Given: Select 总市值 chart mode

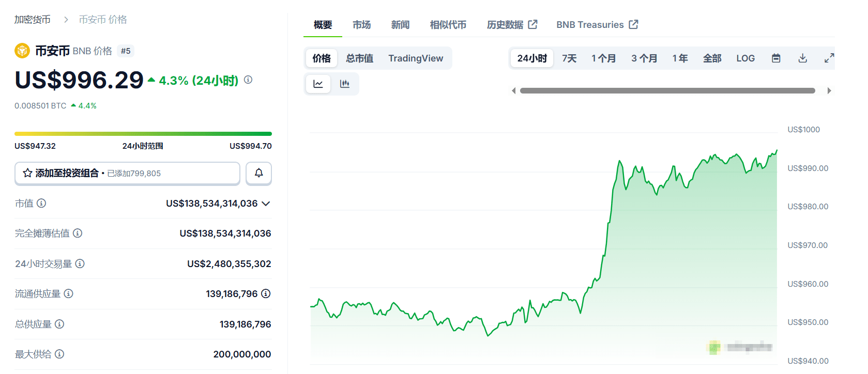Looking at the screenshot, I should 360,58.
